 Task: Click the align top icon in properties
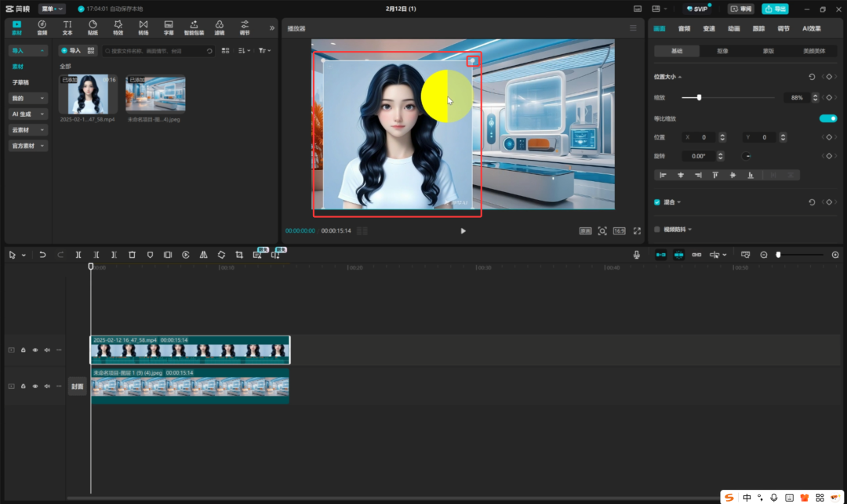[715, 175]
